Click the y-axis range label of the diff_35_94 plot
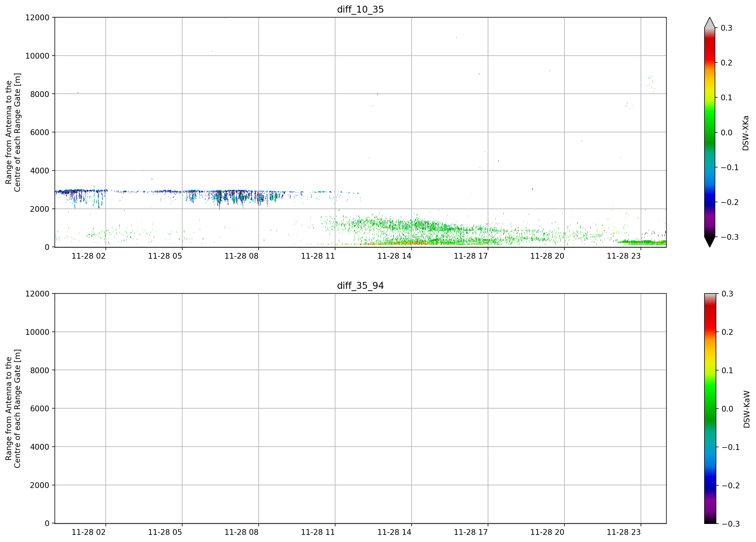Image resolution: width=756 pixels, height=542 pixels. (x=13, y=409)
